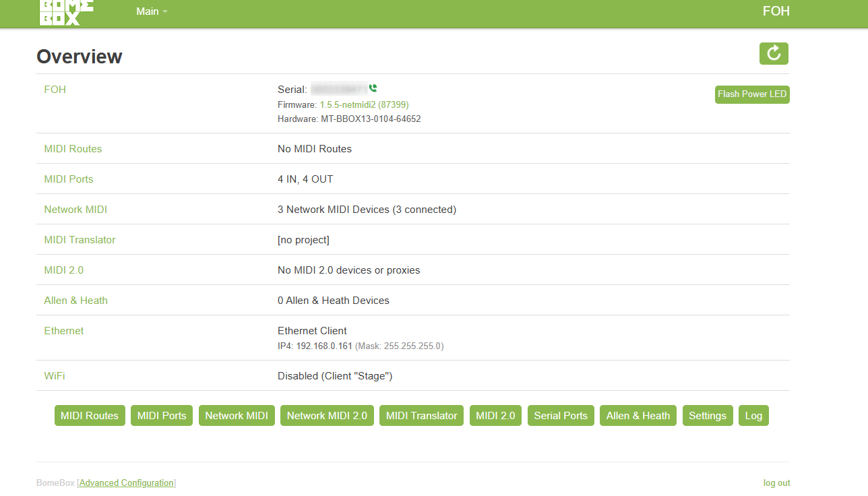868x496 pixels.
Task: Click the Log button
Action: point(753,416)
